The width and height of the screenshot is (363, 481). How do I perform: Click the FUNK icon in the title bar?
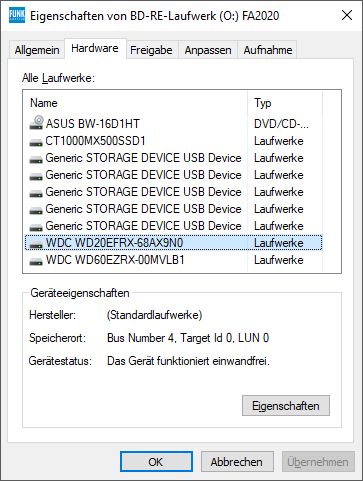(17, 15)
